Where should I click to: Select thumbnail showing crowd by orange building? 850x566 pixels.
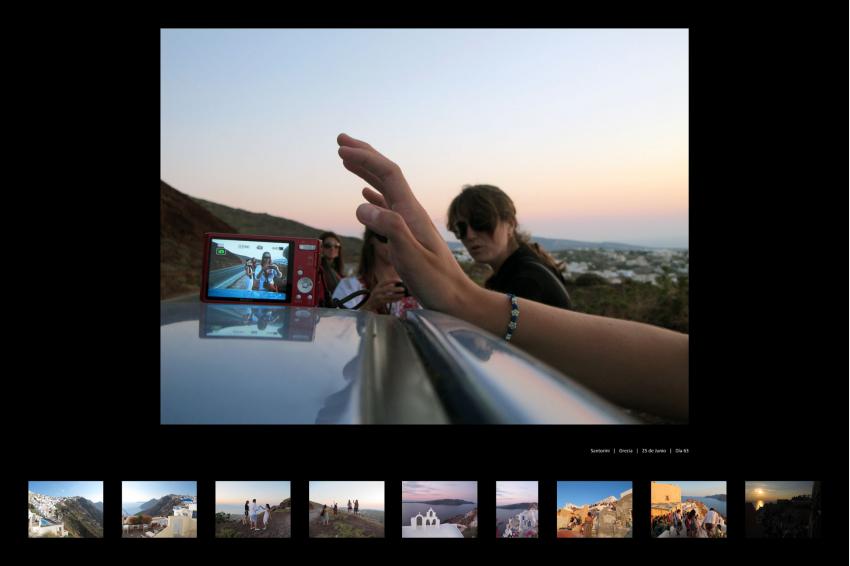pos(688,509)
